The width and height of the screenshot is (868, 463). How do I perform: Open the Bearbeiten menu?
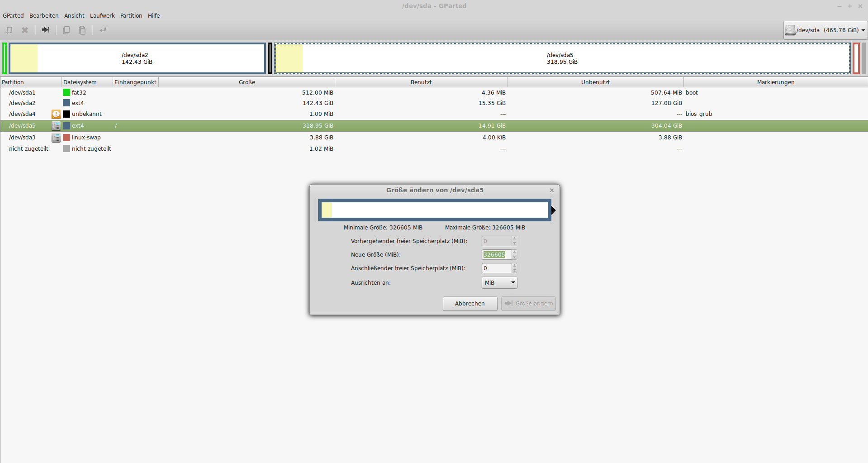pos(44,15)
